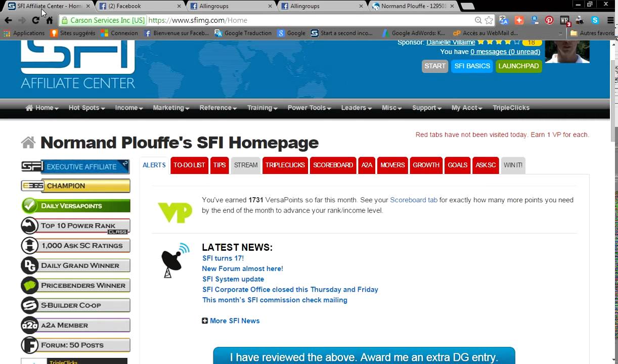Click the SFI Executive Affiliate badge
Screen dimensions: 618x364
[75, 166]
